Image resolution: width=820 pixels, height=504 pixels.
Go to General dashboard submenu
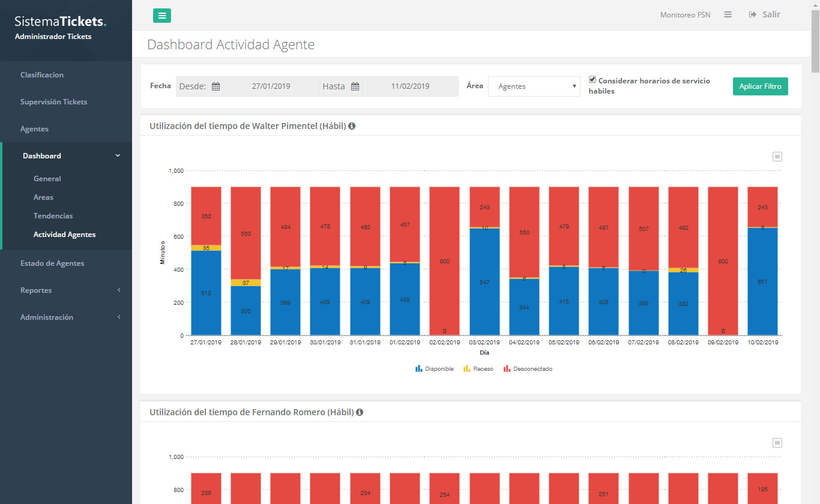tap(47, 179)
